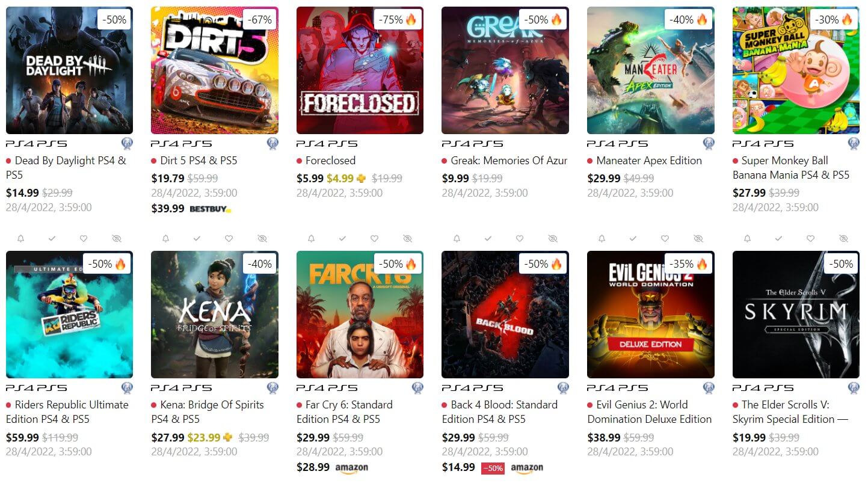Click the heart icon above Kena cover
Screen dimensions: 868x492
(x=229, y=239)
